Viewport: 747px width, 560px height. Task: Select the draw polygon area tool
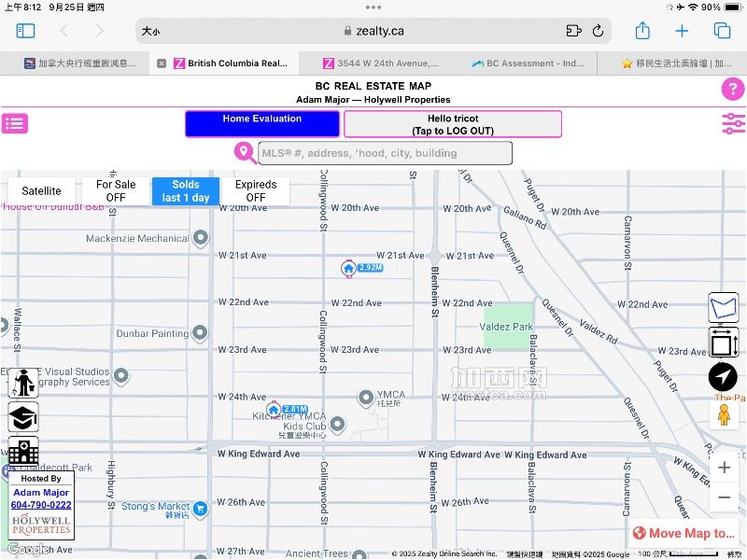tap(724, 308)
